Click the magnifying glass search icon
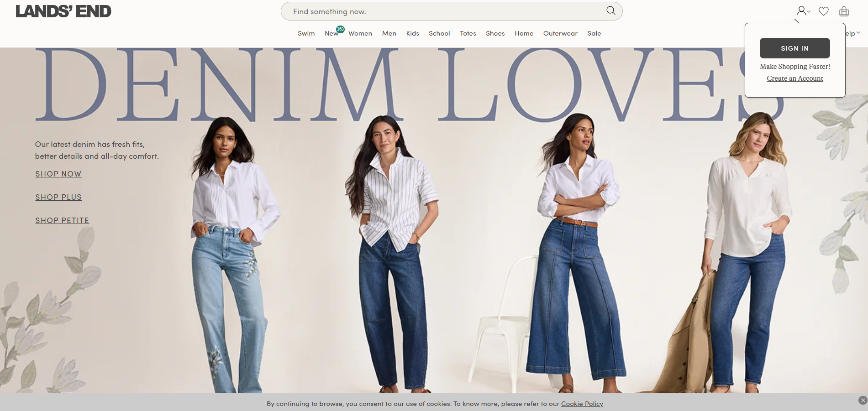Viewport: 868px width, 411px height. point(610,10)
